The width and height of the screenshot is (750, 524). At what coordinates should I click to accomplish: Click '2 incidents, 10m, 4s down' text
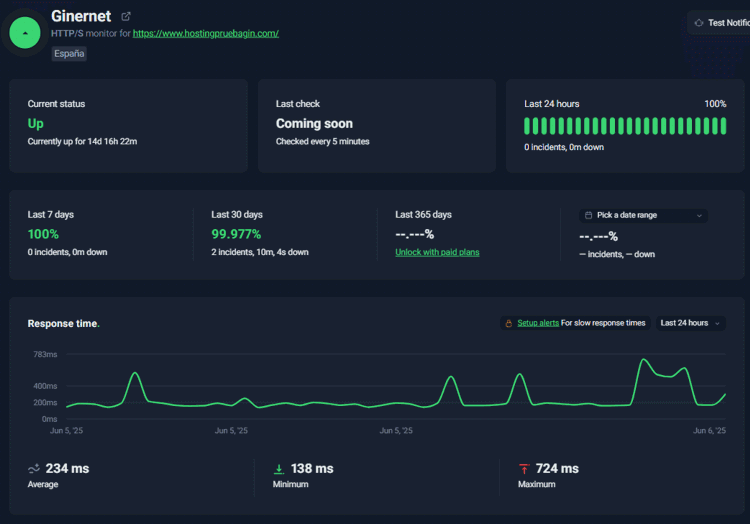pos(260,252)
